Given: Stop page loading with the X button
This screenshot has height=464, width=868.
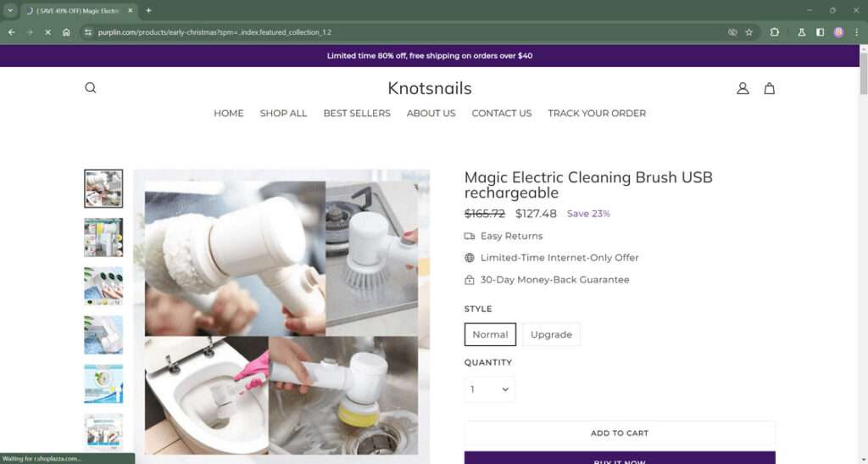Looking at the screenshot, I should pyautogui.click(x=47, y=32).
